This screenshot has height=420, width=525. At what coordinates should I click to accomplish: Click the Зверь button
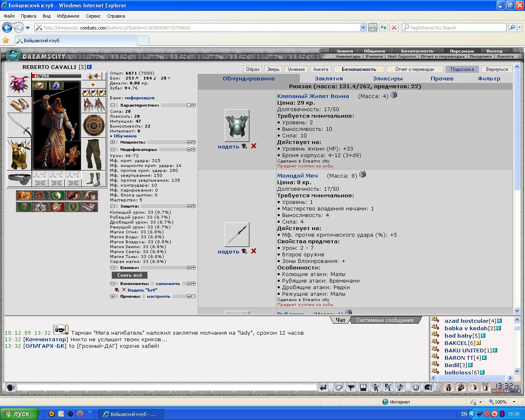click(273, 69)
